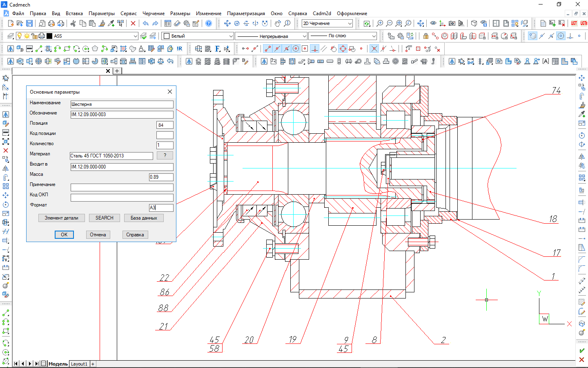
Task: Click the Cut scissors icon
Action: click(73, 23)
